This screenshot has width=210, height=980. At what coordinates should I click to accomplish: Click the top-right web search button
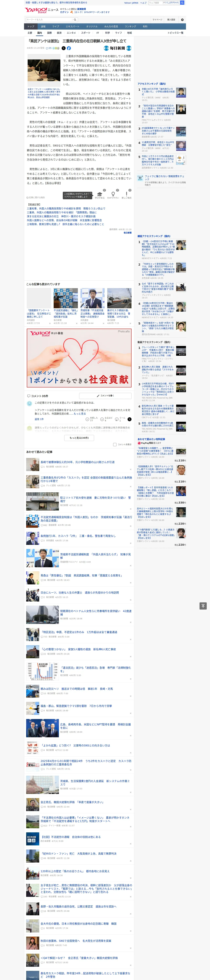182,3
